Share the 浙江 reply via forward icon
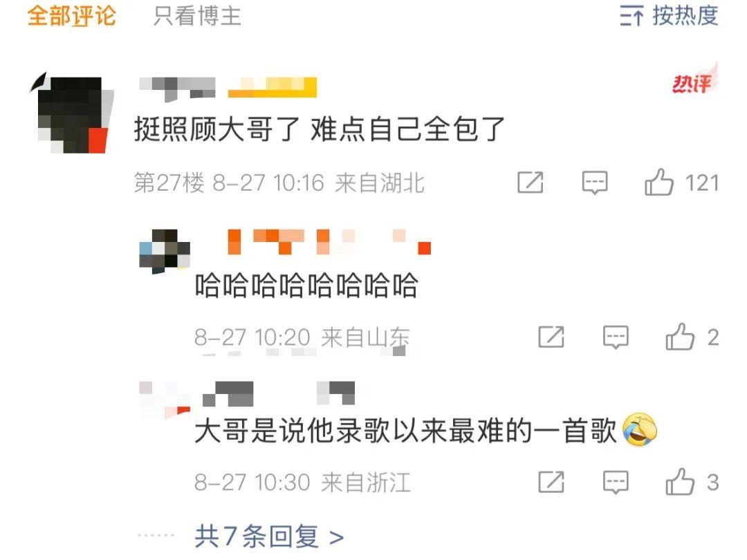Screen dimensions: 747x560 coord(551,482)
